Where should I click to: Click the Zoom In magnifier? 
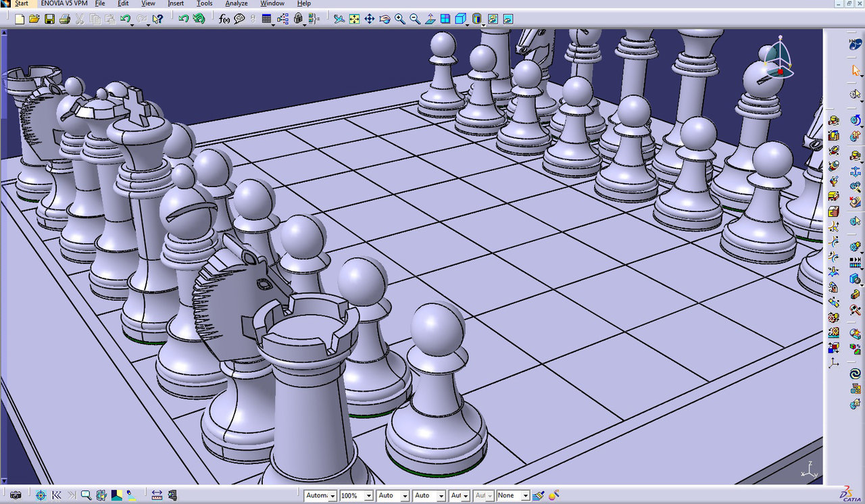tap(399, 19)
